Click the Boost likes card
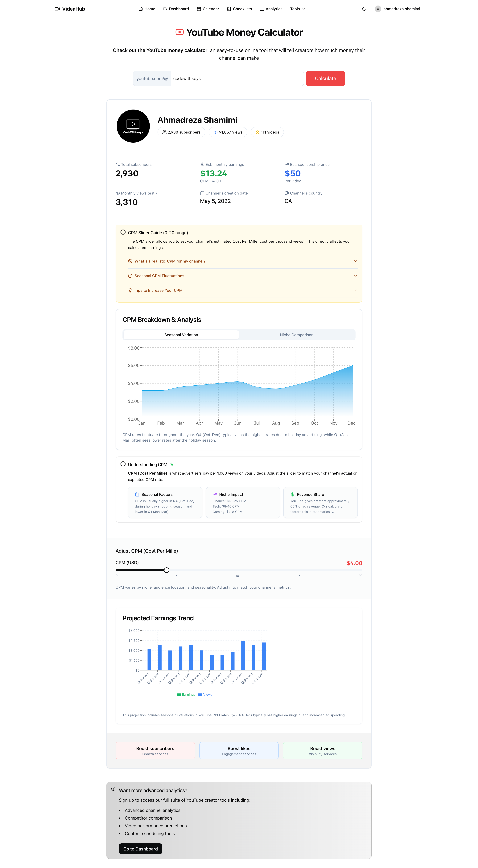This screenshot has height=868, width=478. (x=239, y=750)
